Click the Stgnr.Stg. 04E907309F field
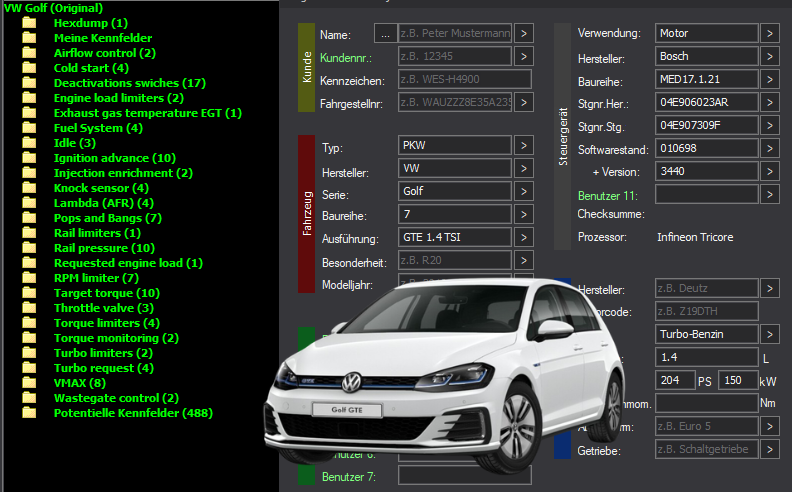 tap(707, 125)
